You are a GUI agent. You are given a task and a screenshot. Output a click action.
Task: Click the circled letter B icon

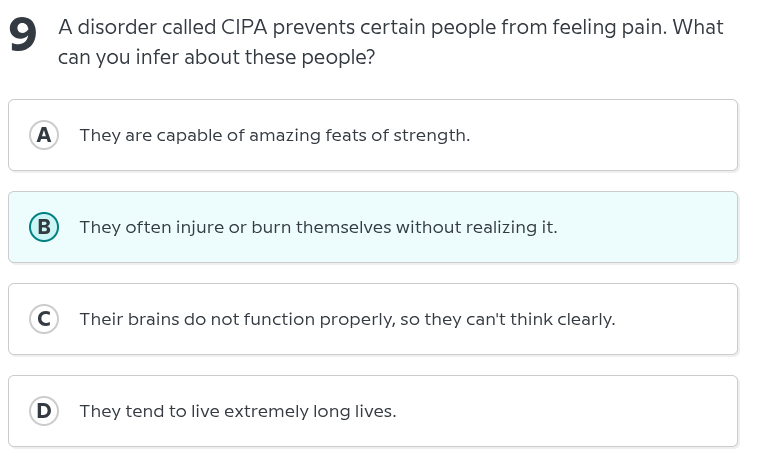point(43,227)
